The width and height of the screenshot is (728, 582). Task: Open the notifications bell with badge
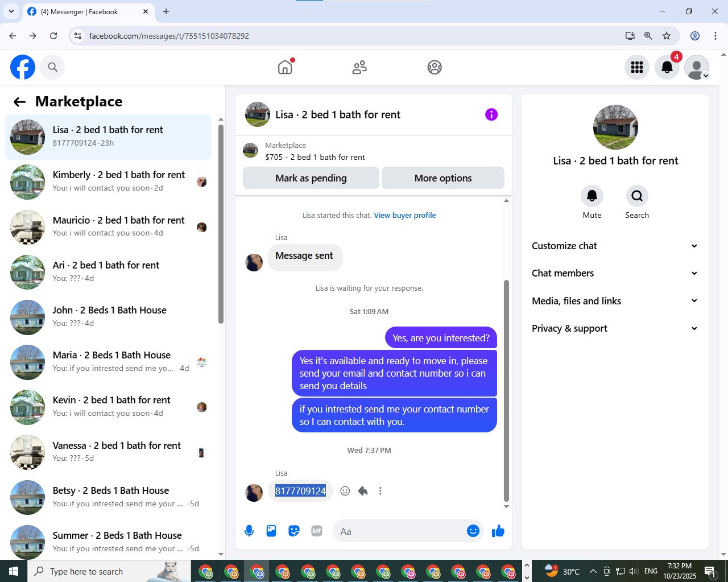click(667, 67)
